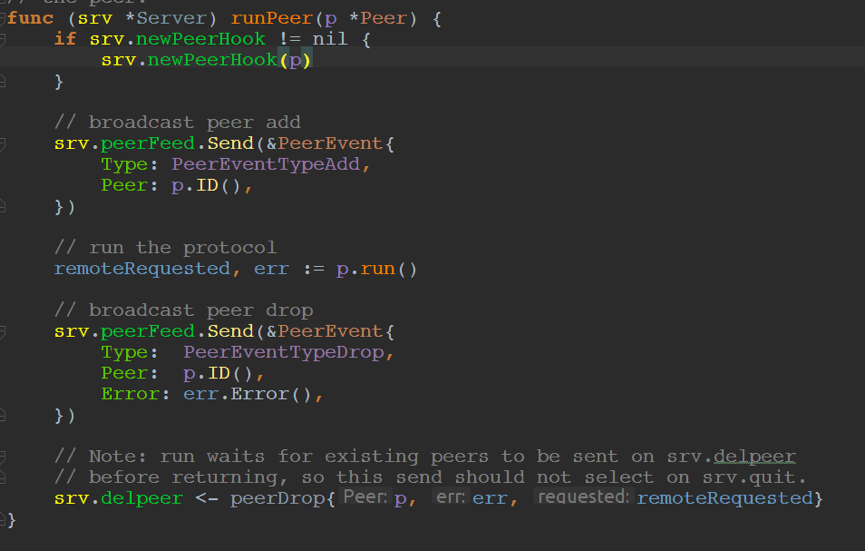Click the '// broadcast peer drop' comment
Image resolution: width=865 pixels, height=551 pixels.
pyautogui.click(x=183, y=311)
